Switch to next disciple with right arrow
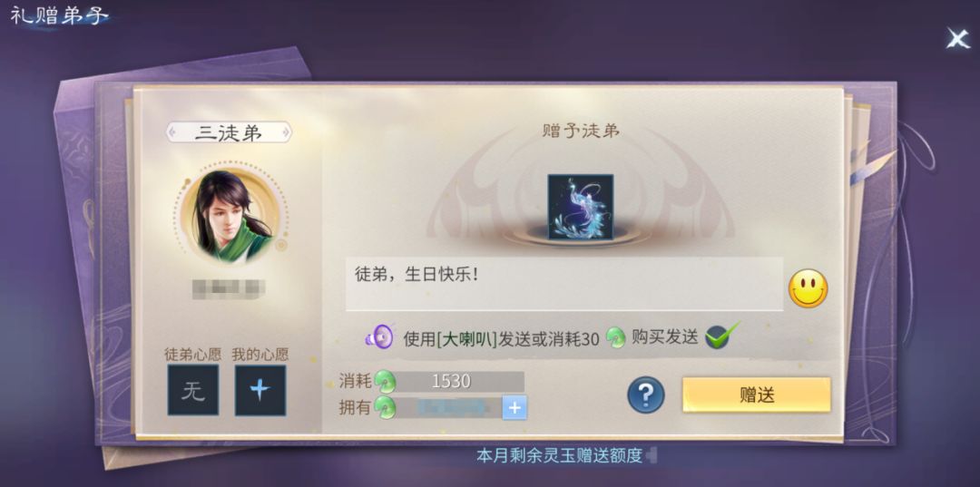980x487 pixels. (x=286, y=132)
